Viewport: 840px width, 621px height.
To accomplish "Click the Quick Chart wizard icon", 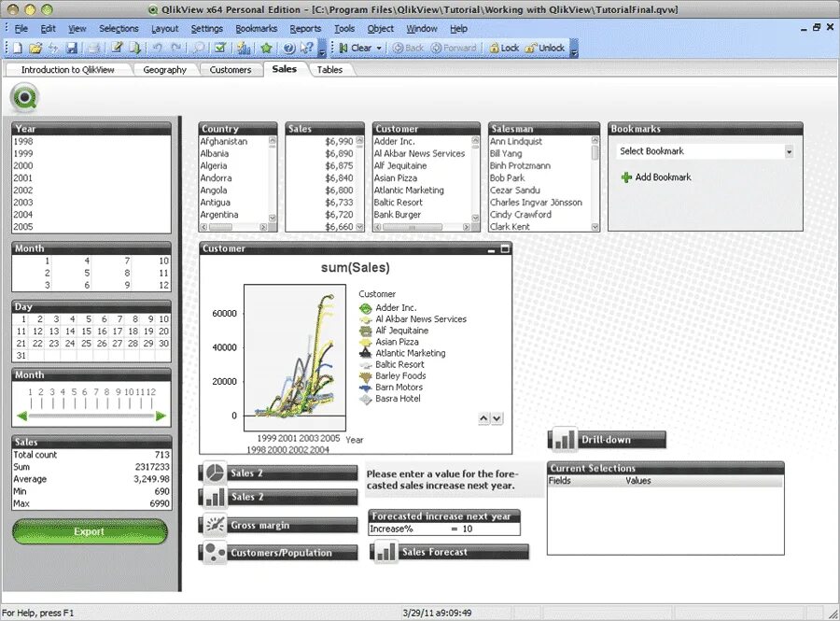I will 244,48.
